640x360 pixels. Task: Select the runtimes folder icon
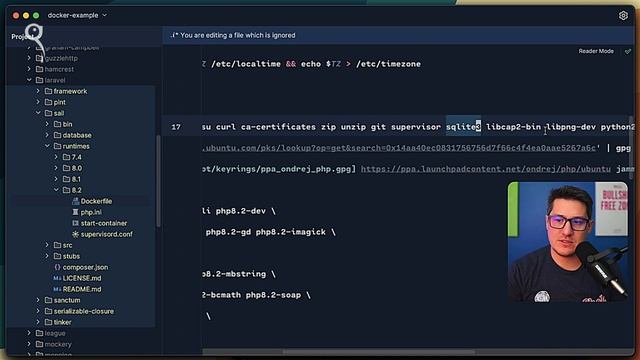pos(57,146)
